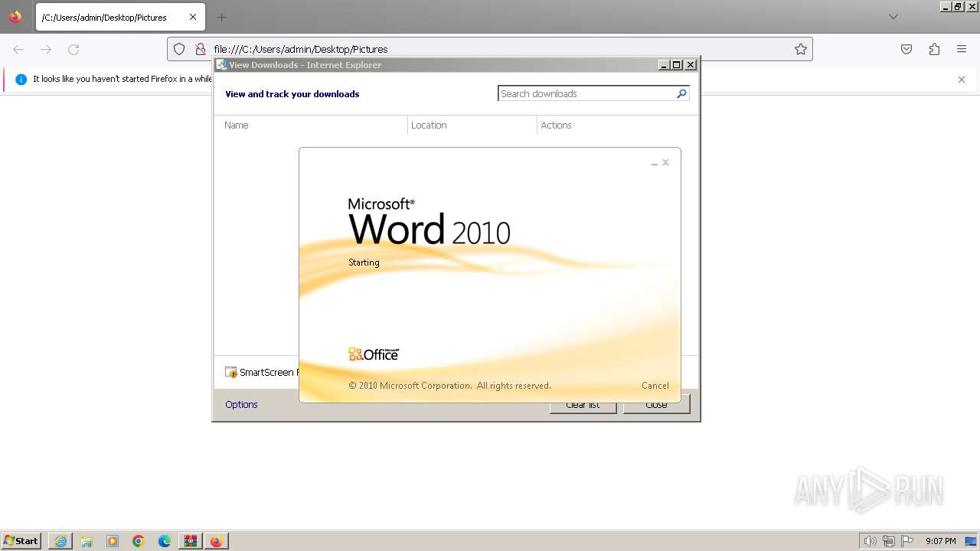Click the Clear list button
This screenshot has width=980, height=551.
pos(583,407)
